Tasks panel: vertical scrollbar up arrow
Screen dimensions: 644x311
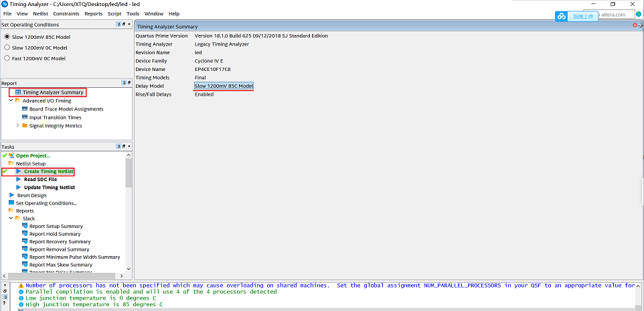point(129,155)
